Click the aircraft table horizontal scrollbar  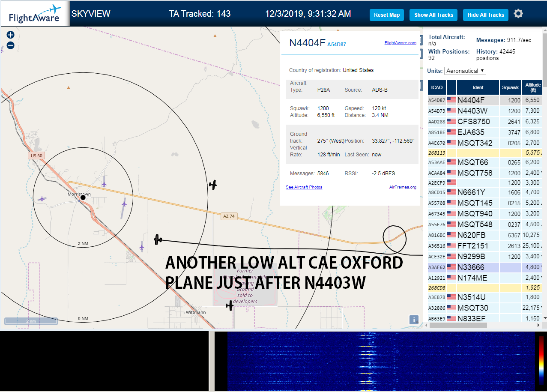[458, 325]
